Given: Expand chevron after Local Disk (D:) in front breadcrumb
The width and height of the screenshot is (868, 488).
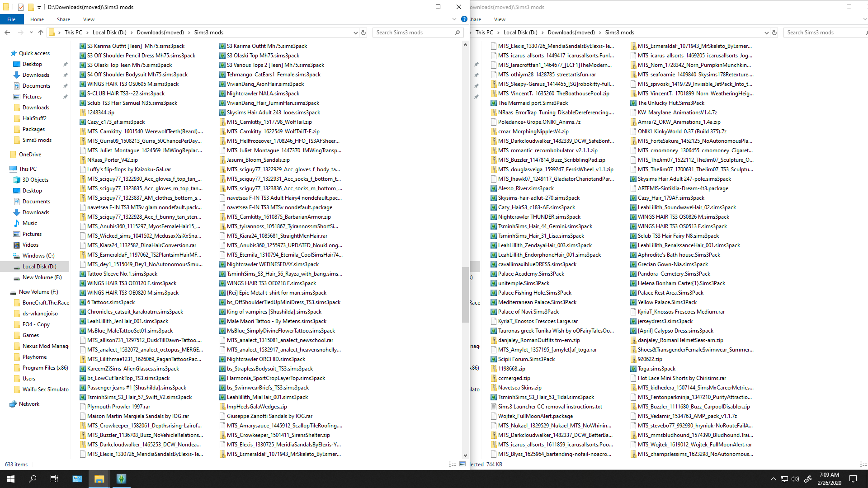Looking at the screenshot, I should click(x=132, y=33).
